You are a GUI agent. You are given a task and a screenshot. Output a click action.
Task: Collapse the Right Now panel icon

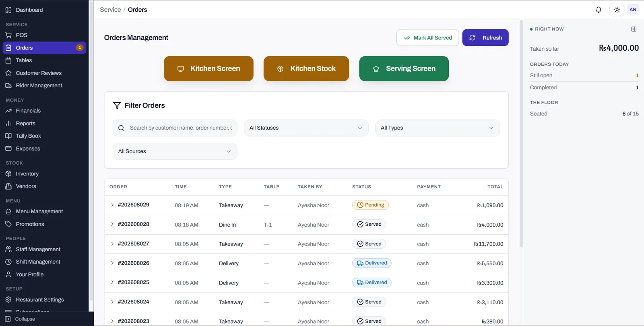tap(634, 29)
